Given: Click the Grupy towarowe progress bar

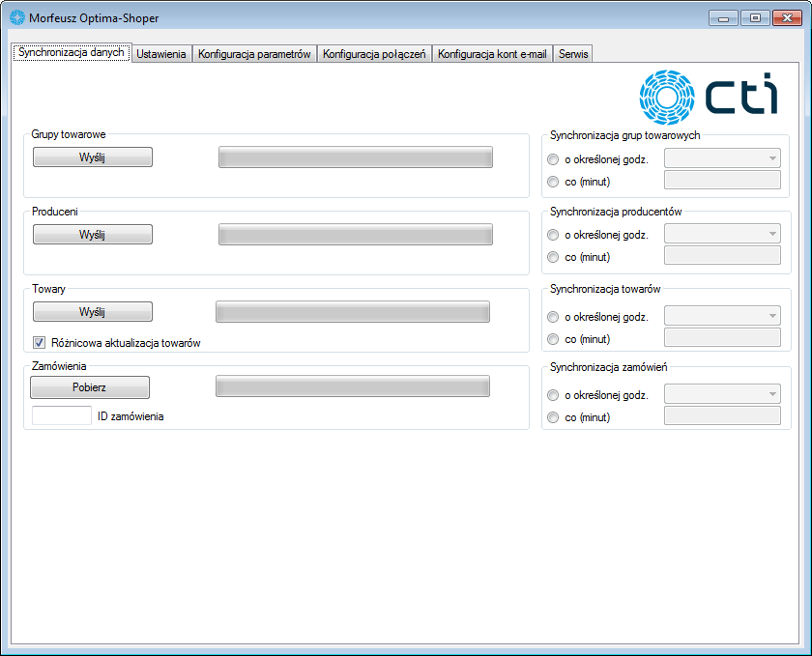Looking at the screenshot, I should (356, 157).
